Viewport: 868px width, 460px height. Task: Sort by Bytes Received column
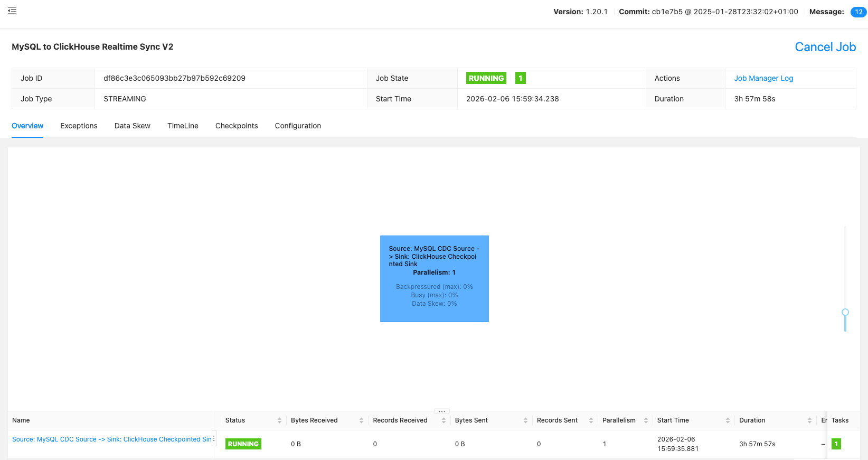point(361,420)
